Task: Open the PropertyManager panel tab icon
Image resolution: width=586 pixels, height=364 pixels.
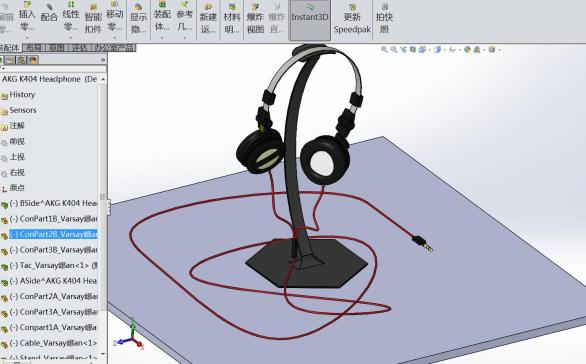Action: coord(10,60)
